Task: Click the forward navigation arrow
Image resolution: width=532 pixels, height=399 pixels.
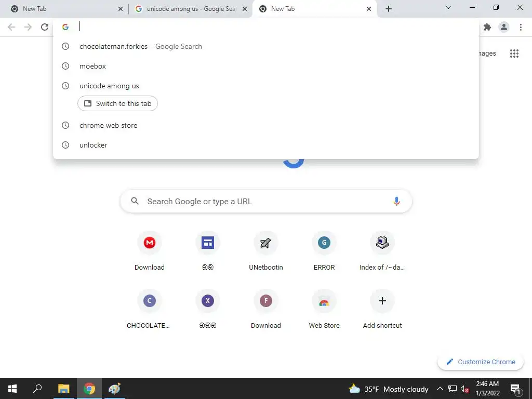Action: (x=28, y=27)
